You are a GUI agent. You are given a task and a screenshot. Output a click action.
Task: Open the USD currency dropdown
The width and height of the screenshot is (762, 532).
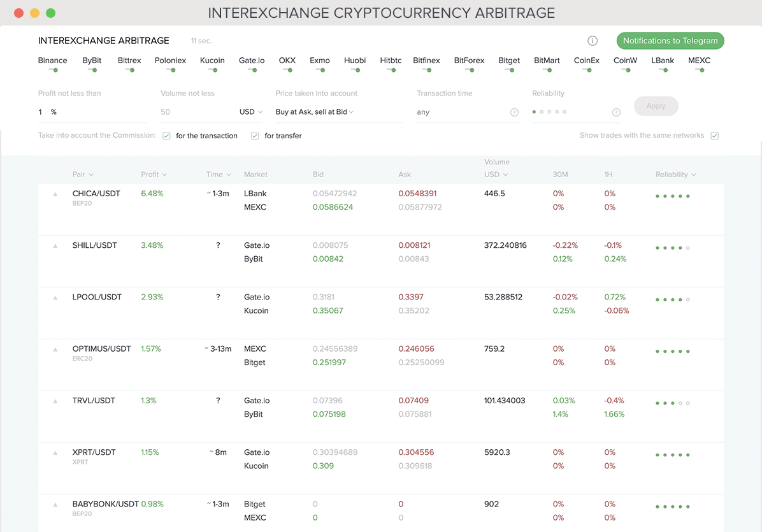click(250, 111)
